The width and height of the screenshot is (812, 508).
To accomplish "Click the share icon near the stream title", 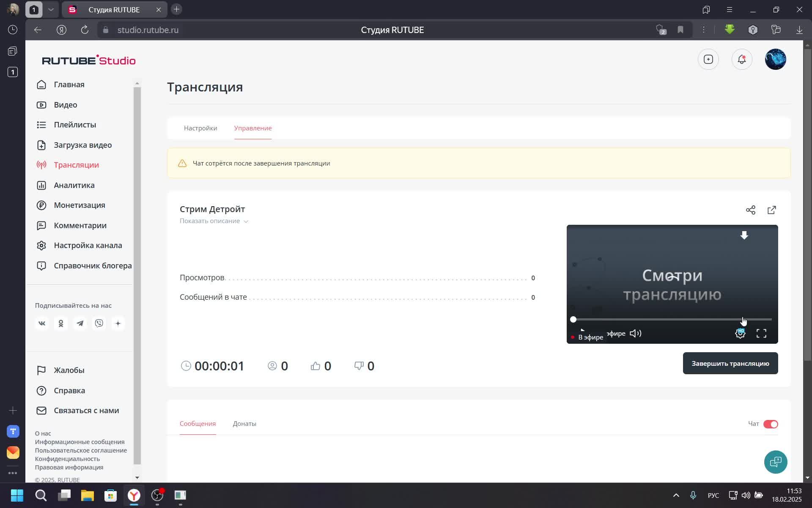I will point(751,210).
